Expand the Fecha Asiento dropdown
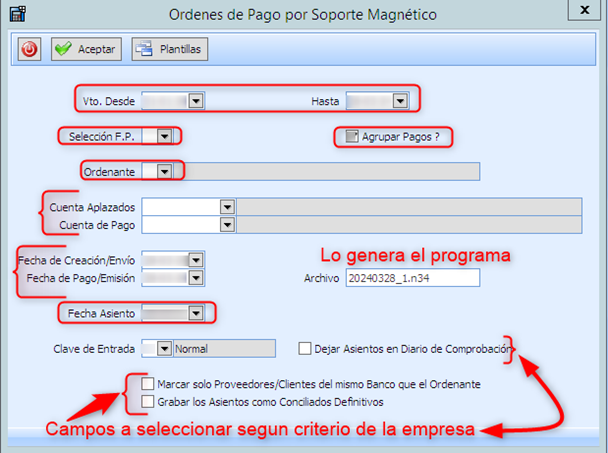Screen dimensions: 608x453 (196, 314)
